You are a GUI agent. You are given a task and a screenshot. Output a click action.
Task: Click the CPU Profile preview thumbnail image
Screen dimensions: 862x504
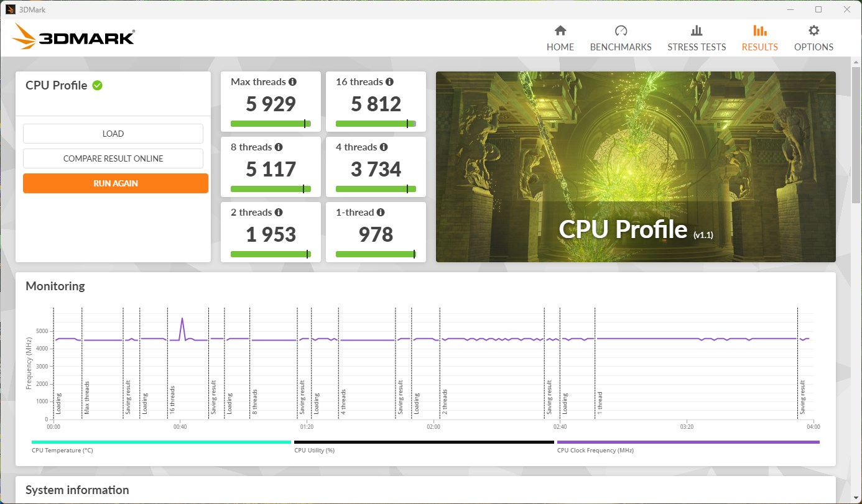[635, 167]
